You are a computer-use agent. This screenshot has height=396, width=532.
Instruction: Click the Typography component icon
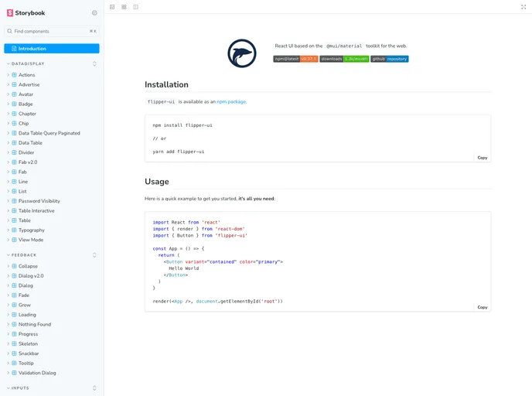pyautogui.click(x=14, y=230)
